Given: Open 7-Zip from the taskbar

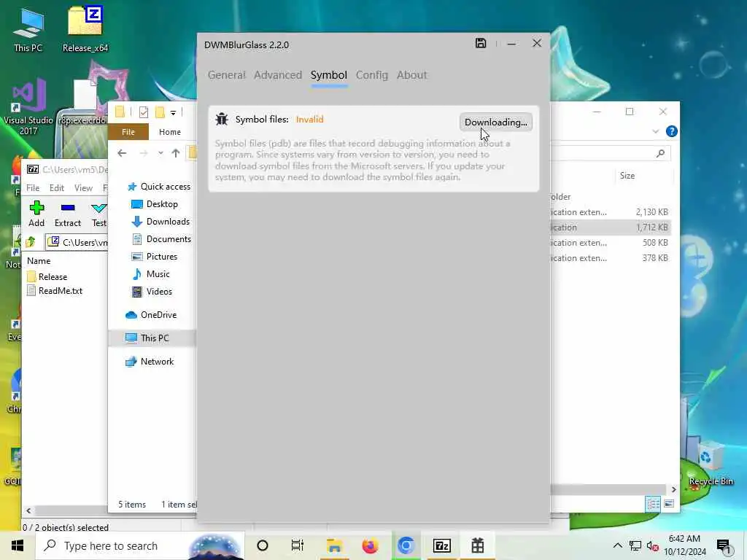Looking at the screenshot, I should point(441,545).
